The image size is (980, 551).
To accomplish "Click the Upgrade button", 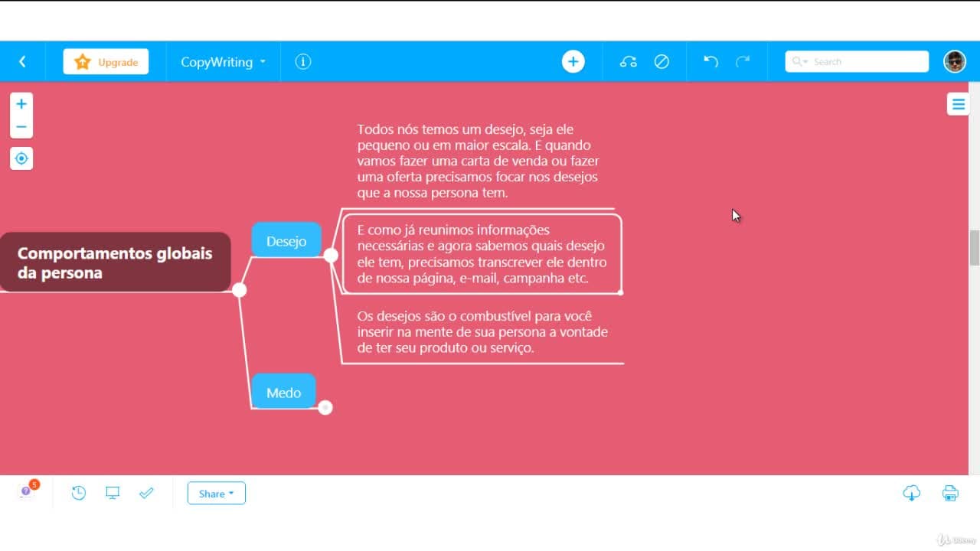I will (x=106, y=62).
